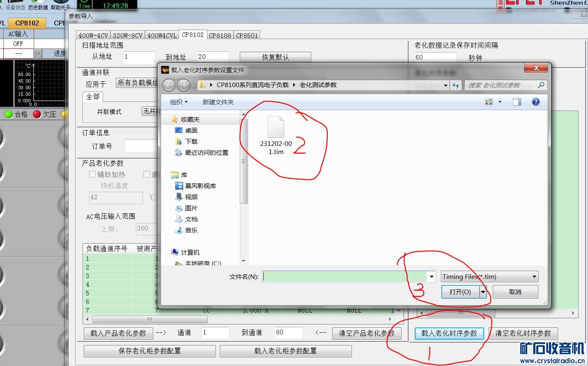Enable the 辅助加热 checkbox
Image resolution: width=588 pixels, height=366 pixels.
92,174
